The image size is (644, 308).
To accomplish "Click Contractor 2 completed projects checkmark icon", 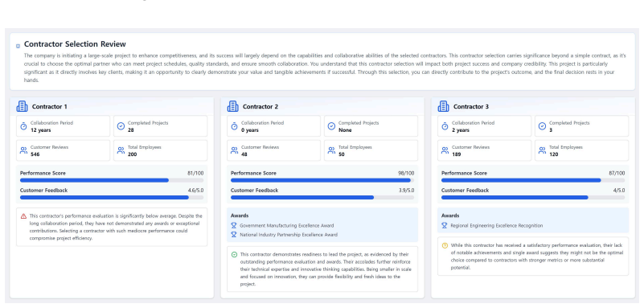I will (331, 126).
